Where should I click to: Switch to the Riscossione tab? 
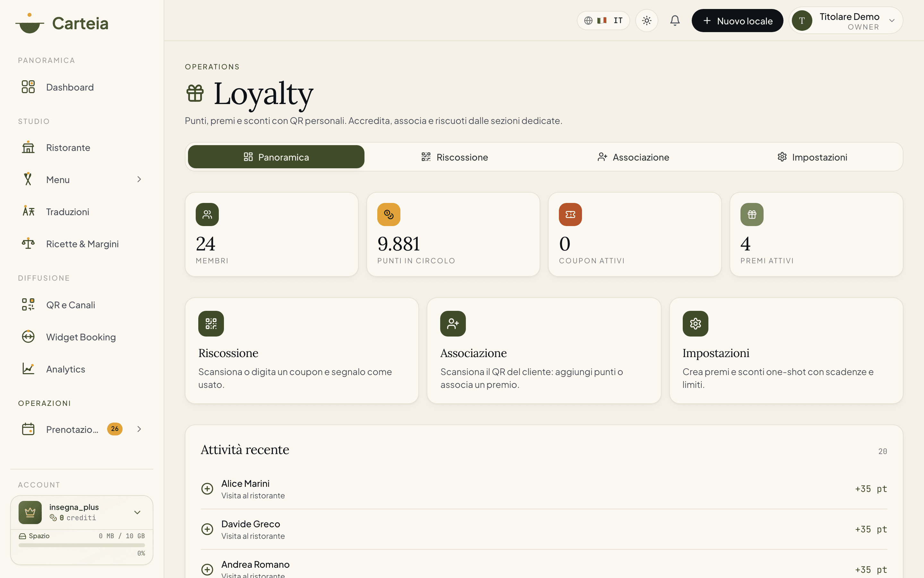[454, 157]
